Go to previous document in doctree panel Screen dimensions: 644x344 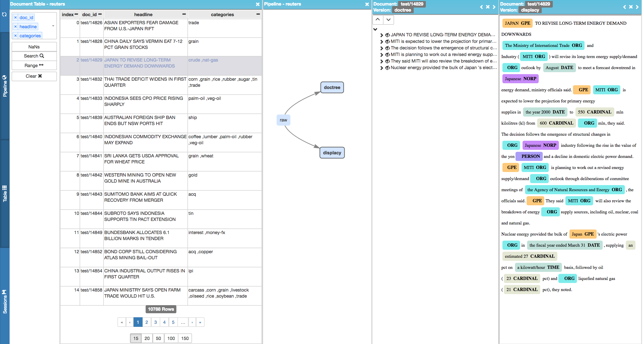click(481, 7)
